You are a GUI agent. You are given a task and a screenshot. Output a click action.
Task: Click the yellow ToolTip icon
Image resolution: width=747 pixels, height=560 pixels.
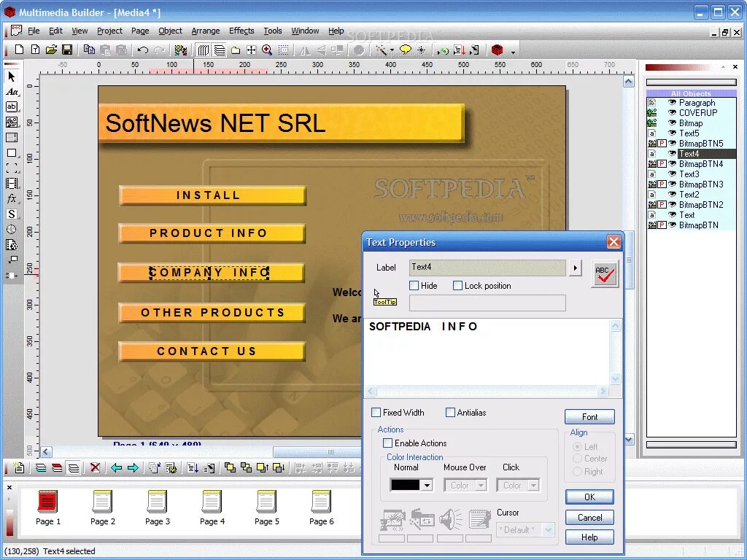[385, 302]
